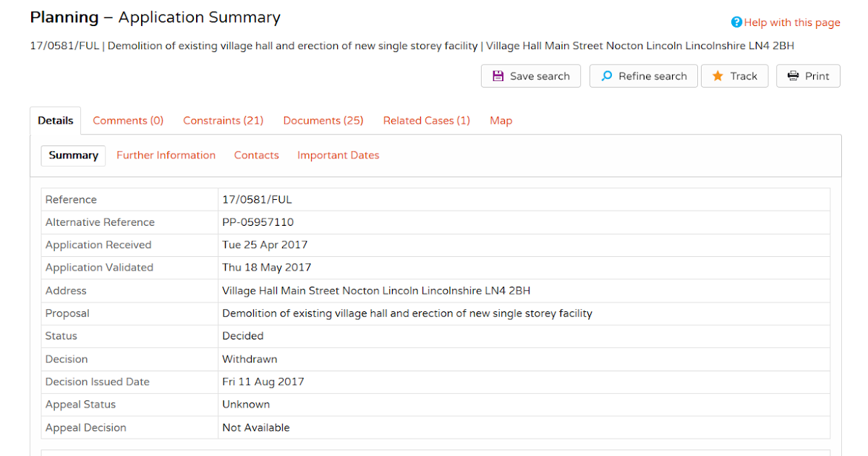Open help via the question mark icon
Image resolution: width=868 pixels, height=456 pixels.
click(x=736, y=22)
